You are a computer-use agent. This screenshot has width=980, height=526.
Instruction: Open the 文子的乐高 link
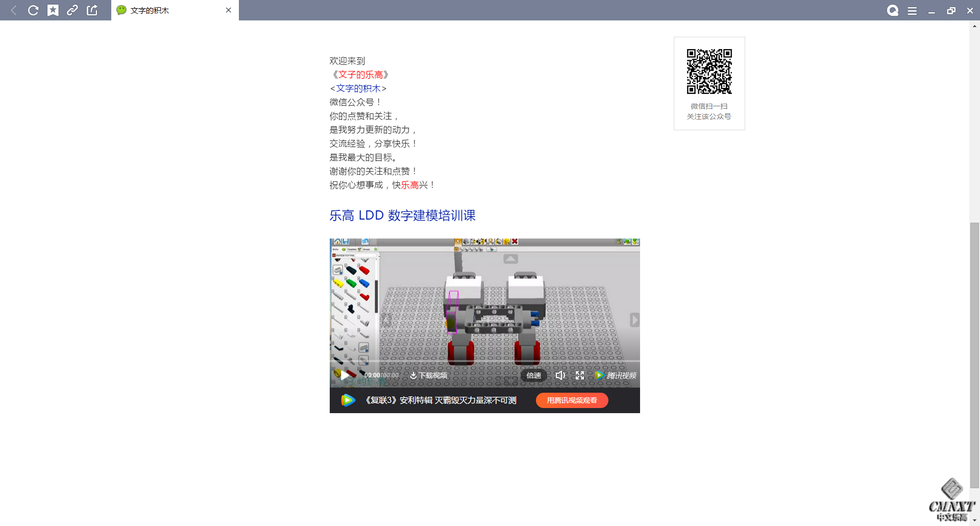click(360, 75)
